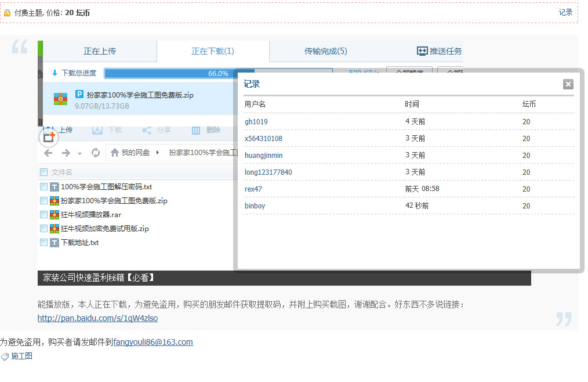Check the box for 下载地址.txt
This screenshot has height=382, width=588.
click(44, 243)
